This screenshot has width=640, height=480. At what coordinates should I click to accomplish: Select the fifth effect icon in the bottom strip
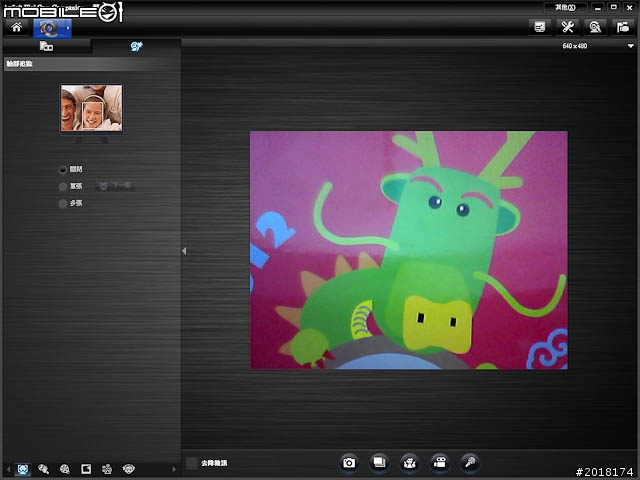(x=107, y=469)
